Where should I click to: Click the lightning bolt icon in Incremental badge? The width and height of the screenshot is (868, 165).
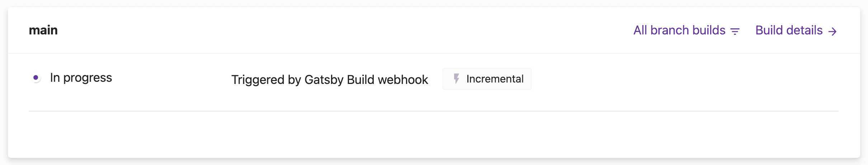coord(456,79)
